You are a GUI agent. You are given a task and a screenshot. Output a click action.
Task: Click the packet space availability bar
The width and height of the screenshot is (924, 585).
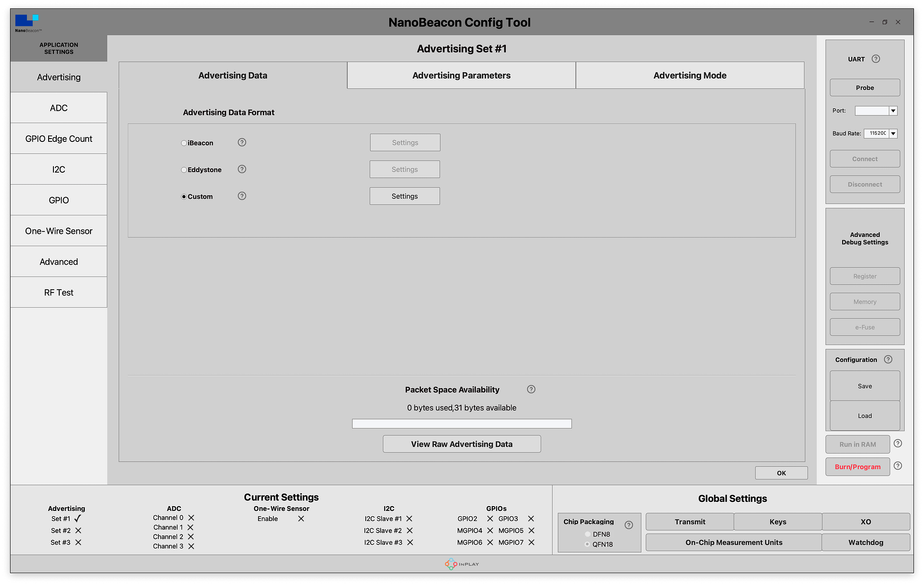[461, 423]
